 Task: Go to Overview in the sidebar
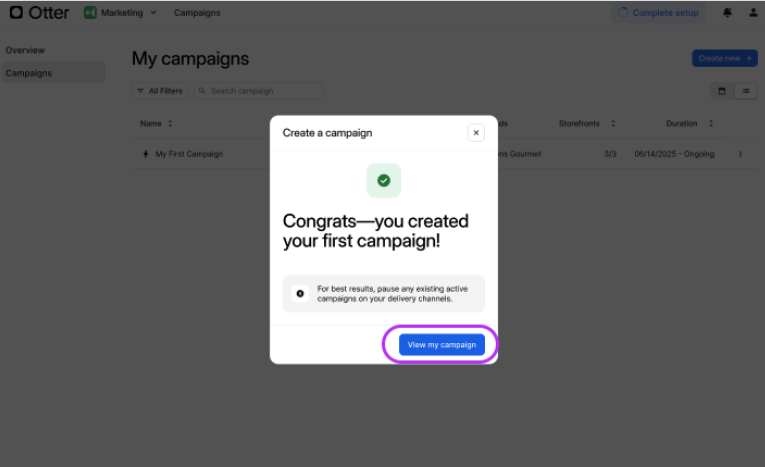pos(25,50)
